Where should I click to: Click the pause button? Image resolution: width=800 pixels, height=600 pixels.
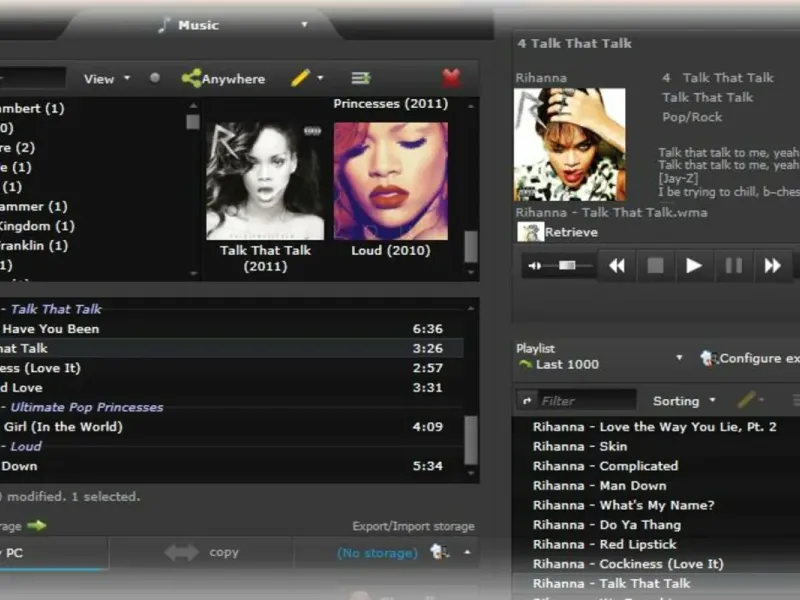[x=734, y=265]
